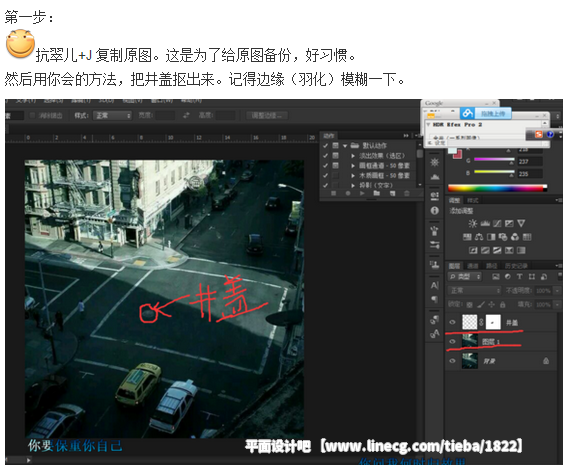Open the Clone Source stamp panel icon

(434, 265)
